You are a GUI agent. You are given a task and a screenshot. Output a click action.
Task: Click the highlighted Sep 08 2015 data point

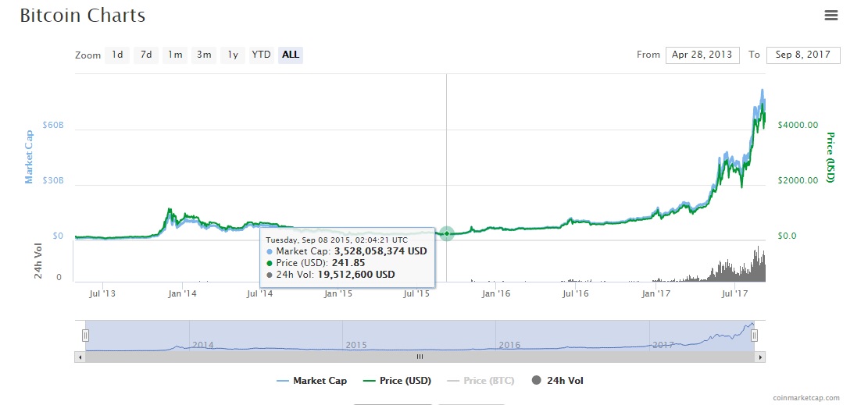point(447,233)
